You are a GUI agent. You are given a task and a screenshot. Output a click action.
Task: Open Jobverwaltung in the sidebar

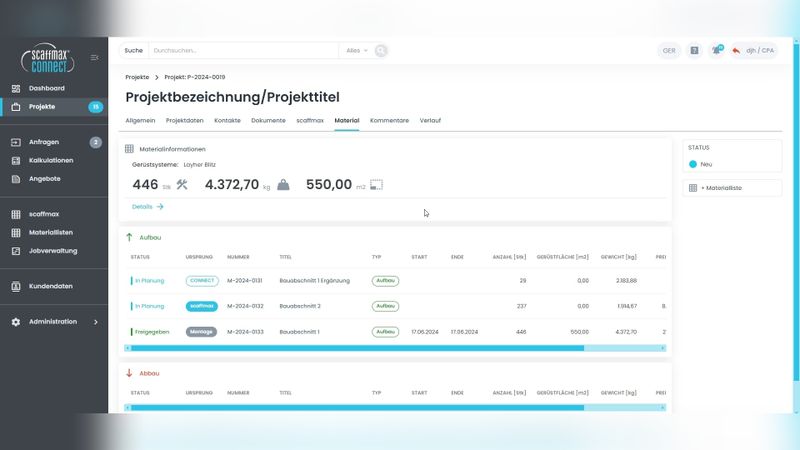pyautogui.click(x=53, y=250)
